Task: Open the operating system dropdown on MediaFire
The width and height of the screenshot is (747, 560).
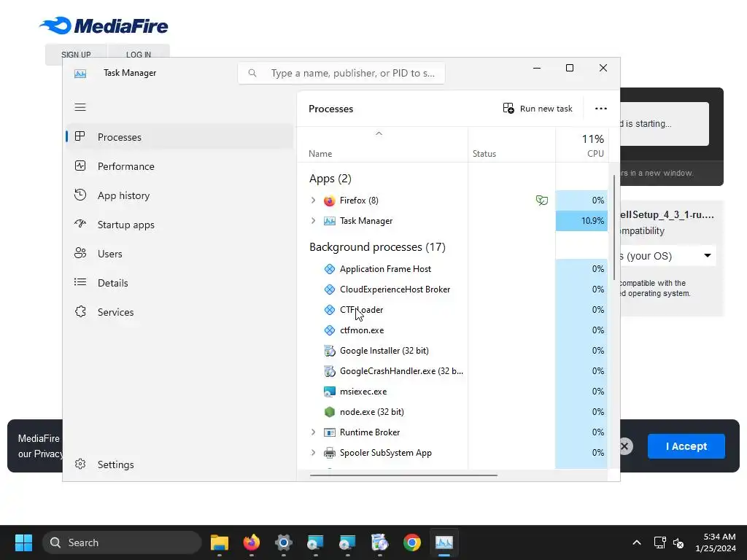Action: tap(667, 256)
